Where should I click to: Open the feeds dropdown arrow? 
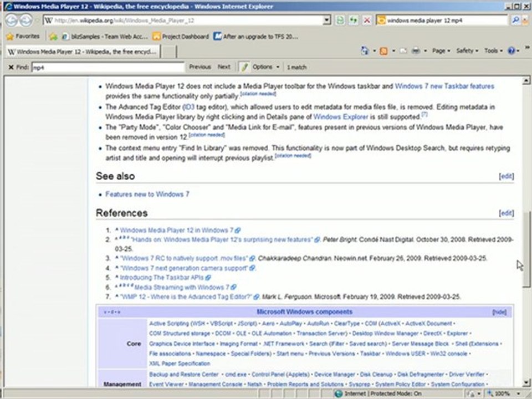tap(393, 51)
